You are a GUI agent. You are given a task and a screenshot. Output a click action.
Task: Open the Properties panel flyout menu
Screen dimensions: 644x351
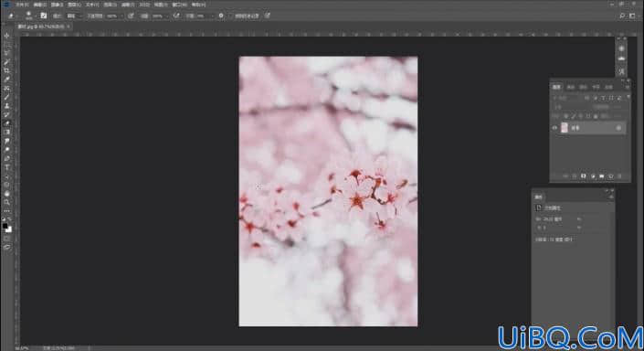[611, 197]
